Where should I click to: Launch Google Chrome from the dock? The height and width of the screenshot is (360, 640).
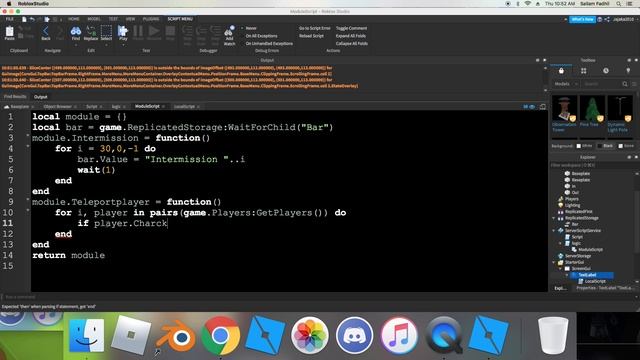tap(220, 336)
